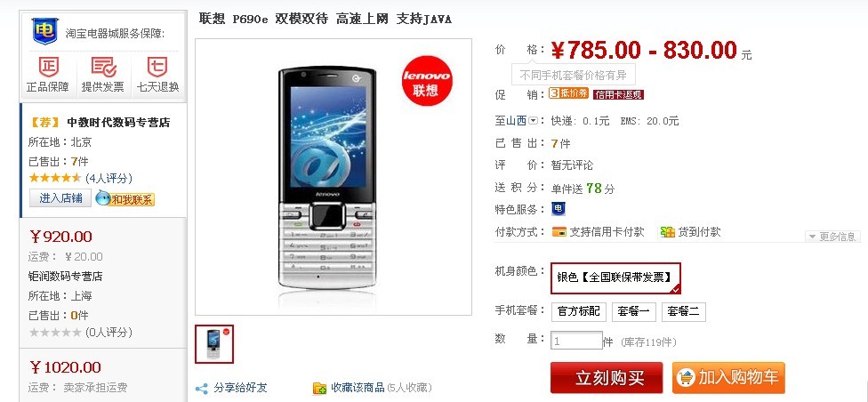This screenshot has height=402, width=868.
Task: Click the 七天退换 return icon
Action: (x=157, y=68)
